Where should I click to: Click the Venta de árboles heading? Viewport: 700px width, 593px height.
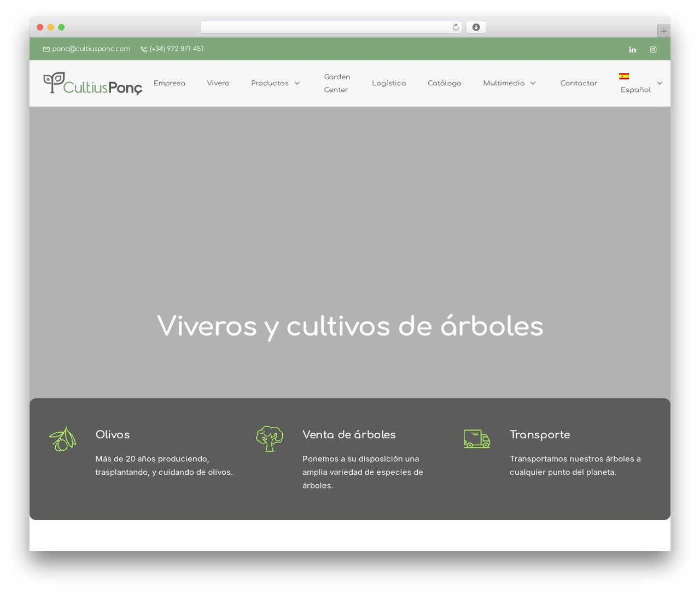tap(349, 434)
